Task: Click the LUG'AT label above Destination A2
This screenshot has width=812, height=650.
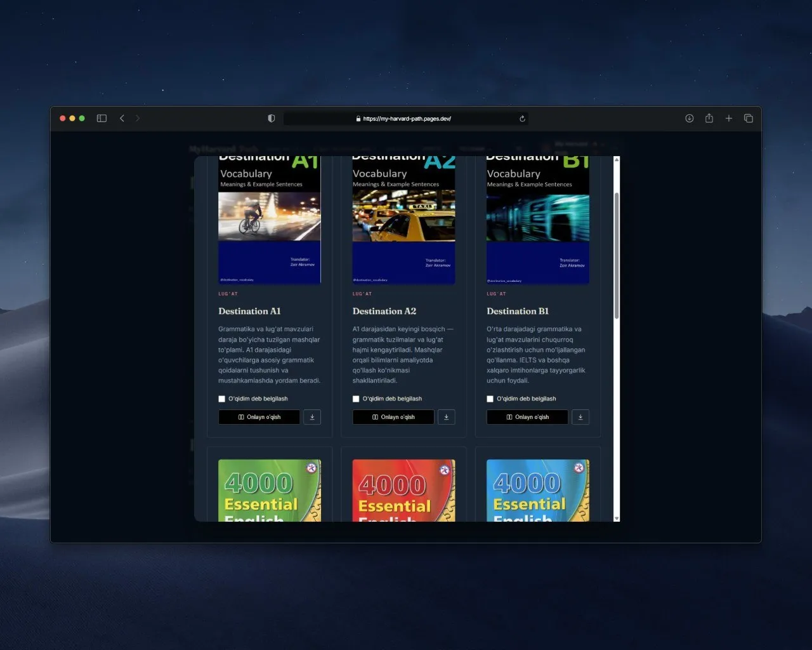Action: [x=362, y=294]
